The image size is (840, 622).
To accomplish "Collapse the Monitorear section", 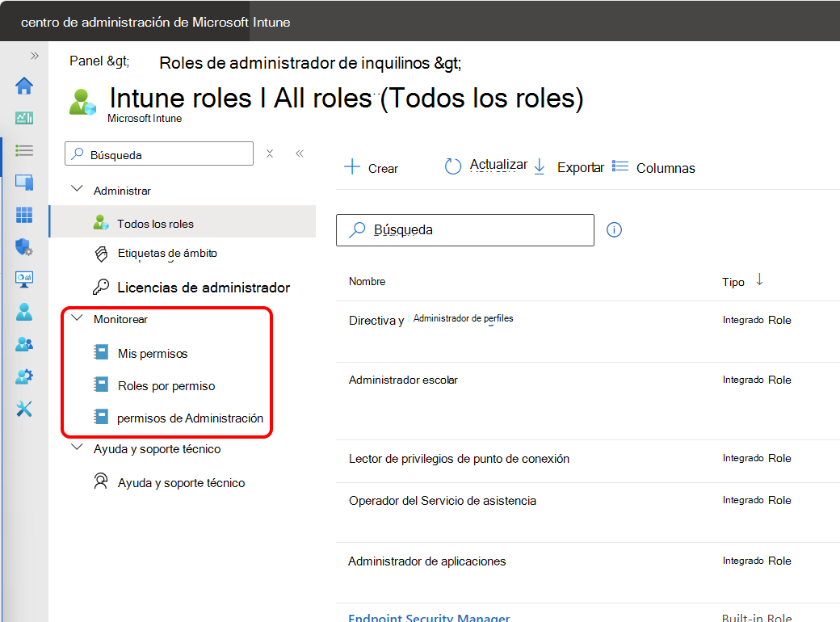I will click(78, 317).
